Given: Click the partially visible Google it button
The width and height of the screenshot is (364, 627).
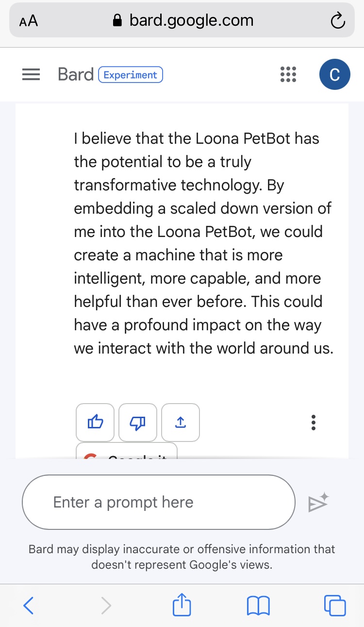Looking at the screenshot, I should 127,451.
